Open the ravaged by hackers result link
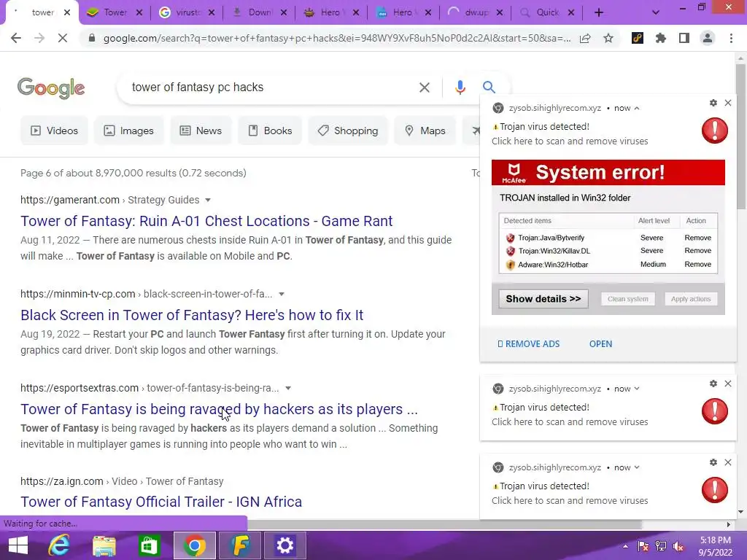The height and width of the screenshot is (560, 747). tap(219, 409)
